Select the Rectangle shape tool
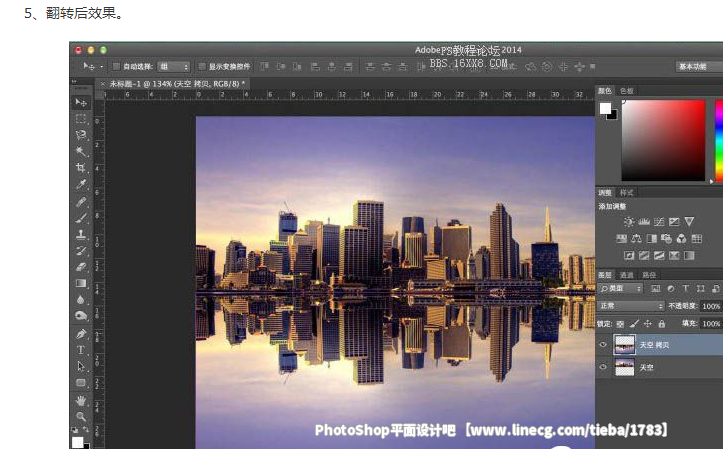Viewport: 723px width, 449px height. coord(81,383)
